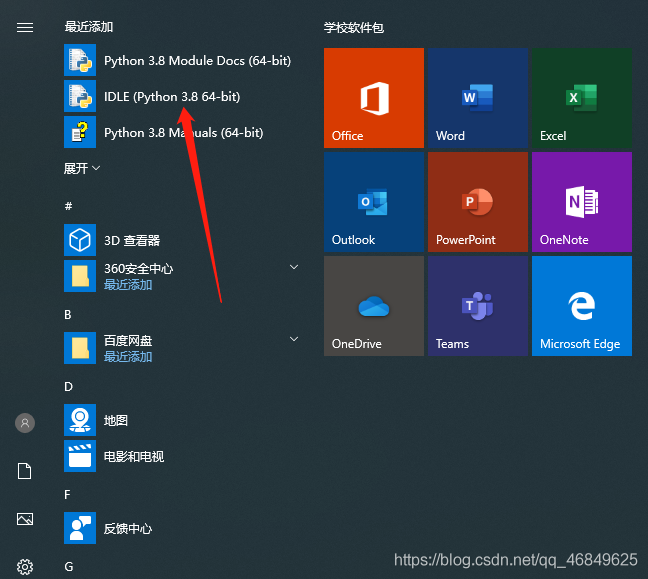Launch the PowerPoint tile
The image size is (648, 579).
(478, 202)
